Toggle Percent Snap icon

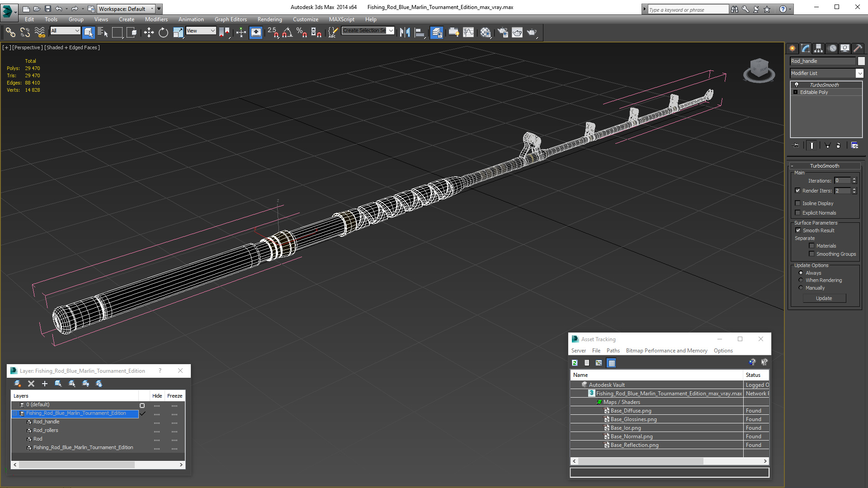pos(302,32)
